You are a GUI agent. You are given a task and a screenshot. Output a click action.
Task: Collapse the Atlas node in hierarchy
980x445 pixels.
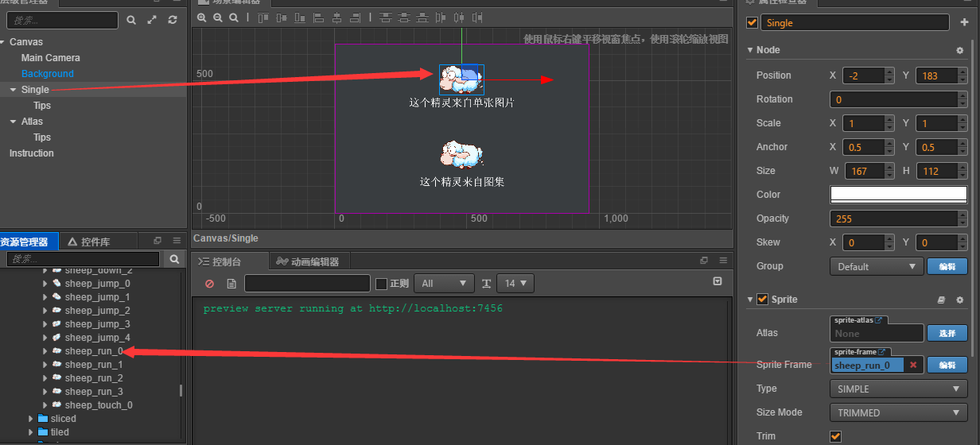14,122
